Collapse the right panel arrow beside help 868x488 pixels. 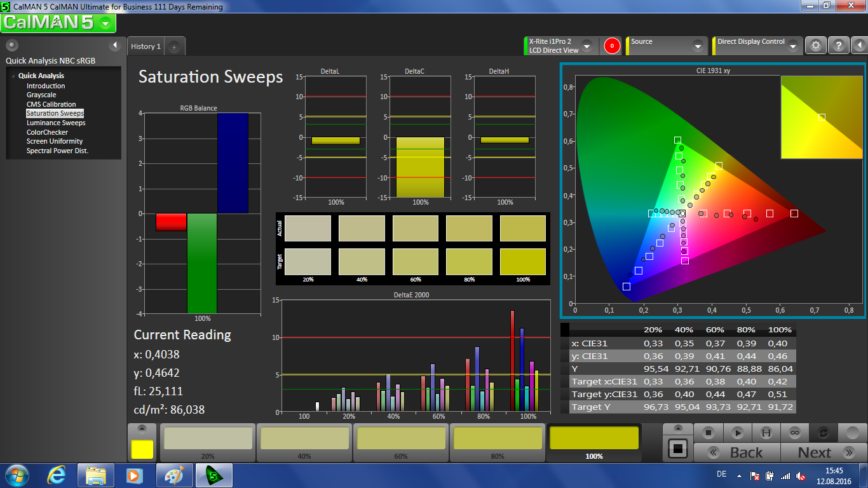[x=858, y=46]
